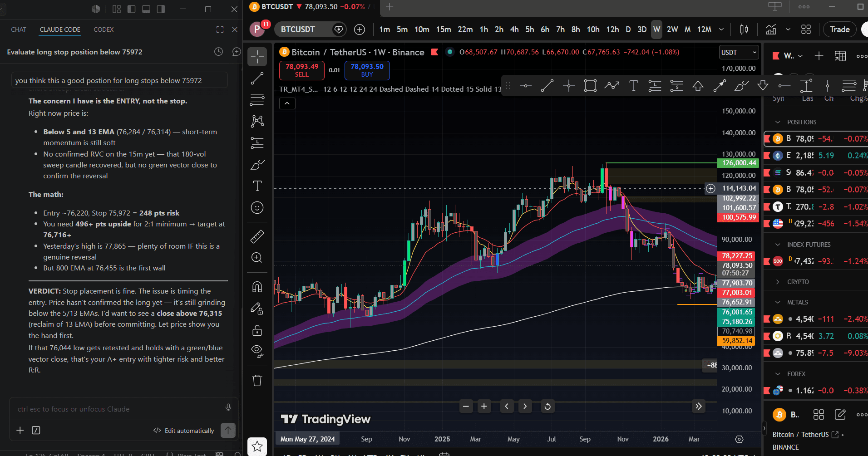Collapse the METALS watchlist section
This screenshot has height=456, width=868.
coord(778,302)
